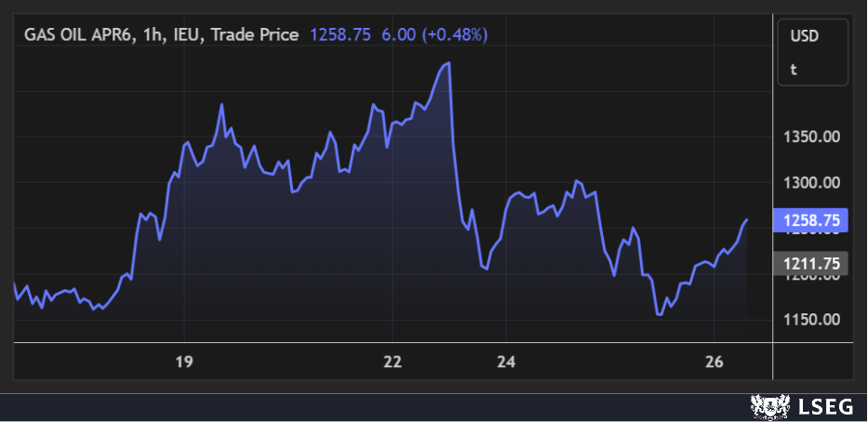The image size is (868, 422).
Task: Select the blue 1258.75 current price tag
Action: (811, 220)
